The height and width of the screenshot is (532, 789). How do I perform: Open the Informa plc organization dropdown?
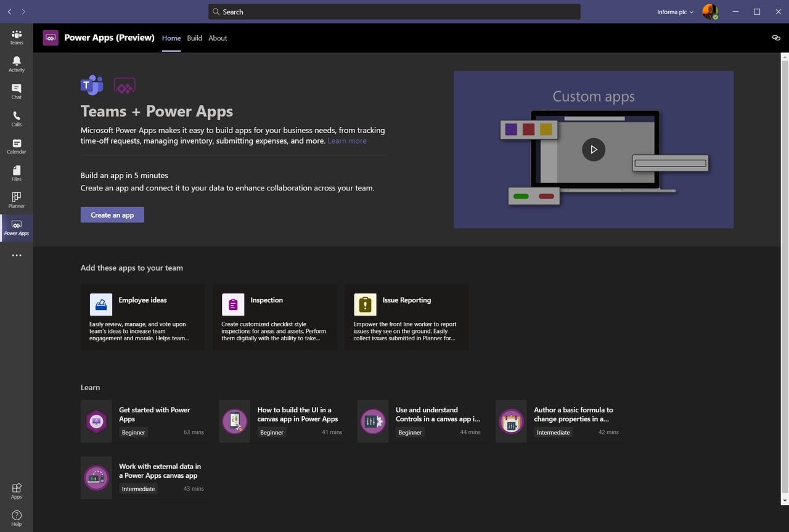point(676,11)
